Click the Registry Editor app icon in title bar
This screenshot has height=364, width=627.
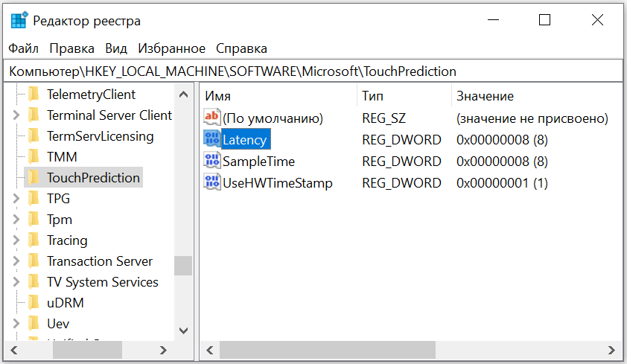pyautogui.click(x=19, y=20)
